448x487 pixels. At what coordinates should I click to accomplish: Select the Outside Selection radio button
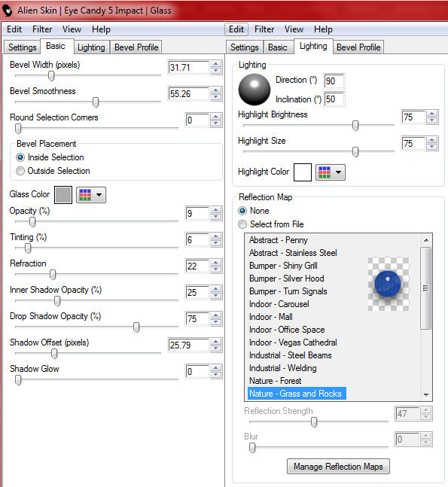53,171
